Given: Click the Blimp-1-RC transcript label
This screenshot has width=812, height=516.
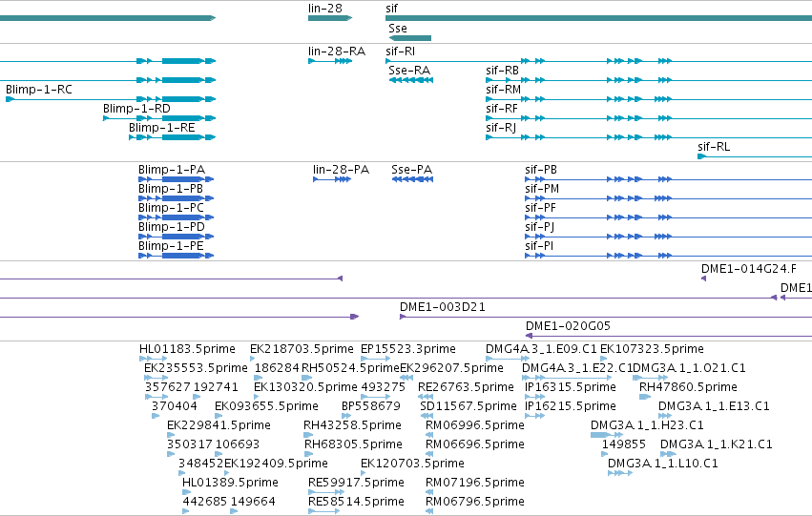Looking at the screenshot, I should (x=39, y=90).
